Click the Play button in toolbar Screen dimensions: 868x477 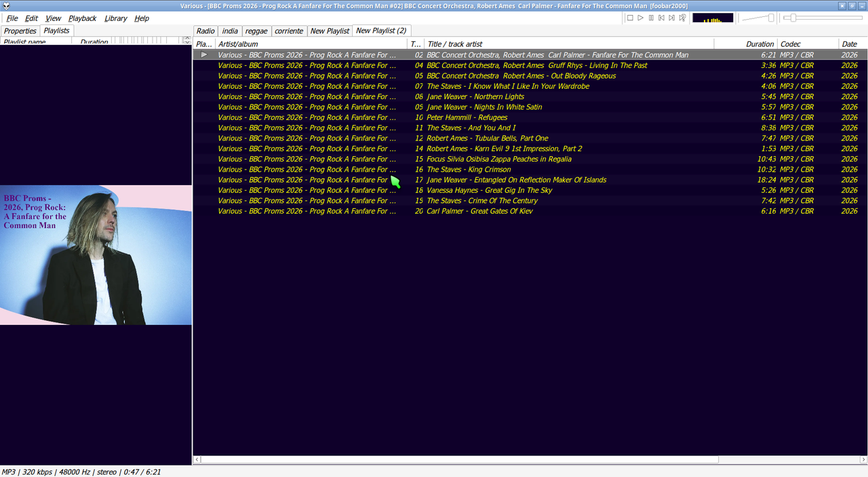640,18
